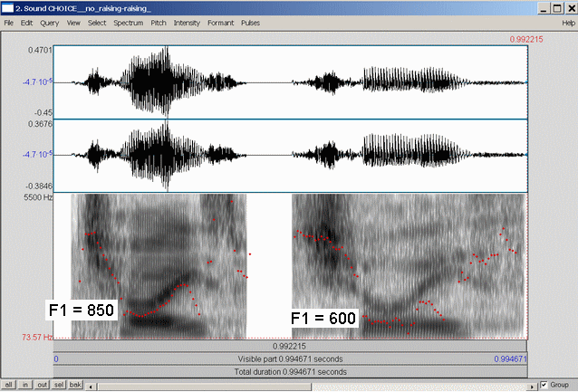Click the 'bak' zoom back button
The height and width of the screenshot is (392, 578).
(x=76, y=386)
